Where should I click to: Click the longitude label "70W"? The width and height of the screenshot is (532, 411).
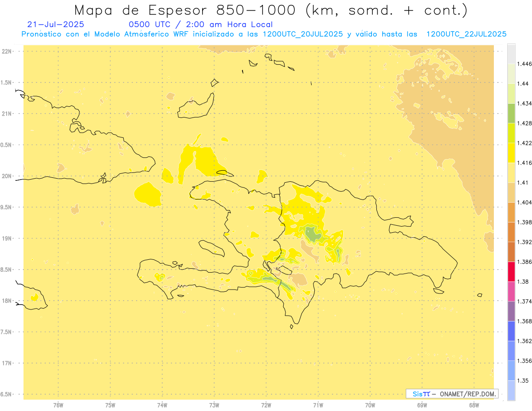click(x=370, y=405)
